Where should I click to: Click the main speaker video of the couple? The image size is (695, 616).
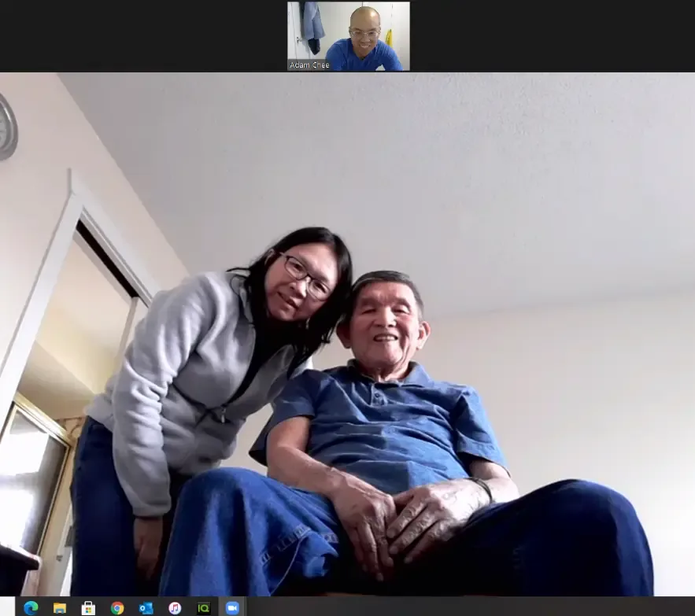pyautogui.click(x=348, y=334)
